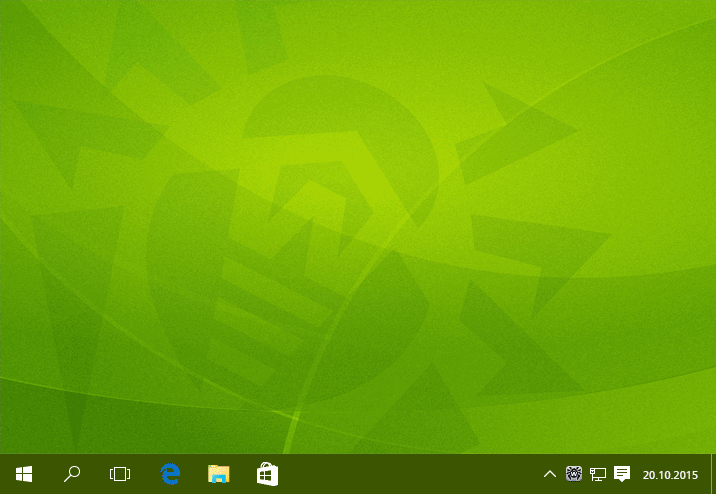Open the Windows Start menu
The height and width of the screenshot is (494, 716).
(24, 474)
